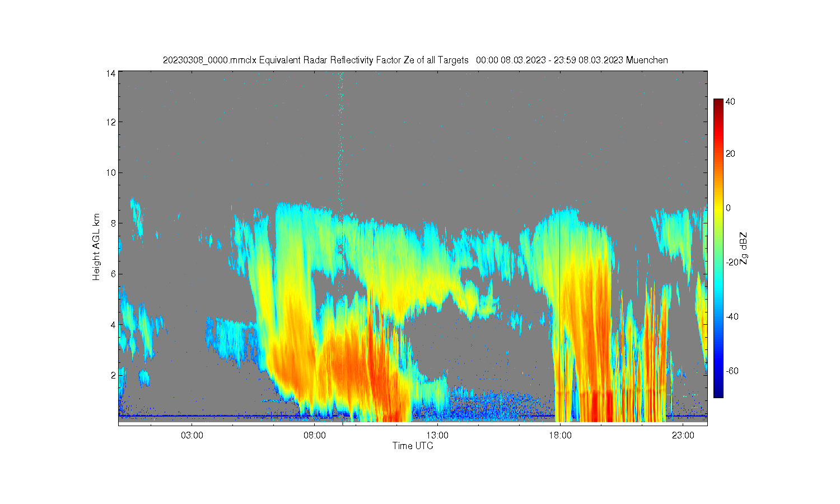
Task: Click the 'Height AGL km' axis label
Action: click(x=96, y=246)
